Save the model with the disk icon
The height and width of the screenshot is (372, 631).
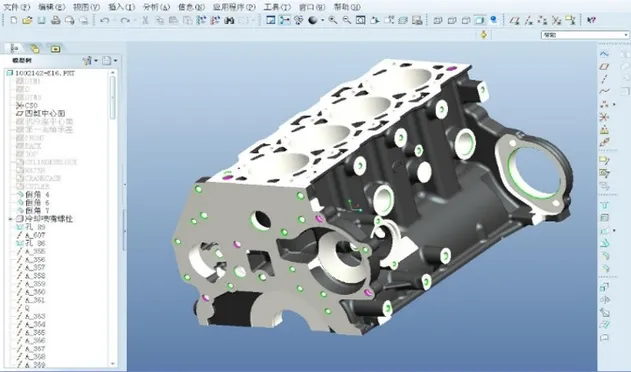[x=41, y=20]
